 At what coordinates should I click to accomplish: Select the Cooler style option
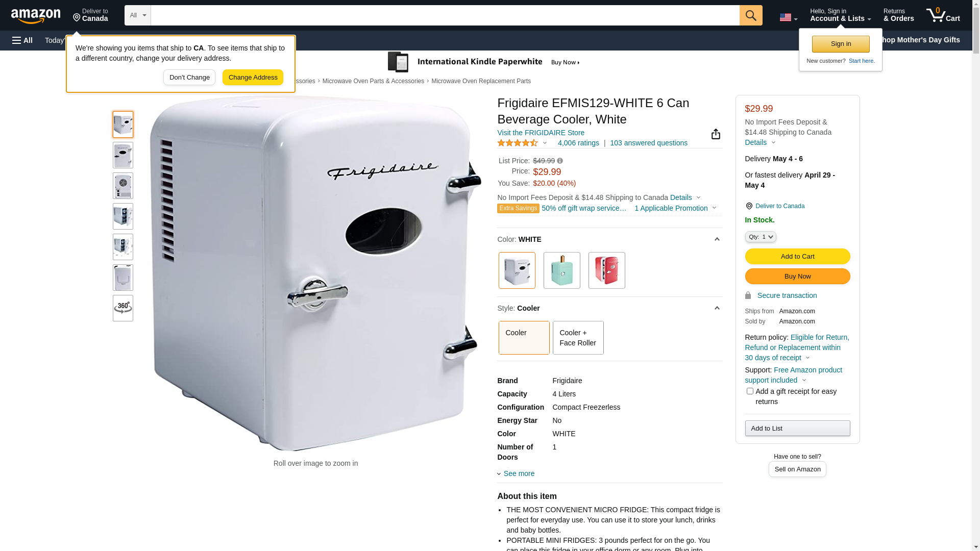coord(524,338)
